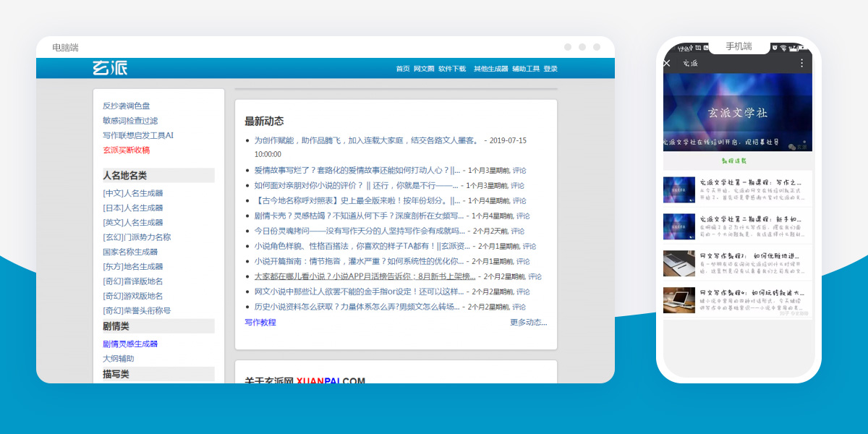Open the 写作联想启发工具AI sidebar link

138,135
